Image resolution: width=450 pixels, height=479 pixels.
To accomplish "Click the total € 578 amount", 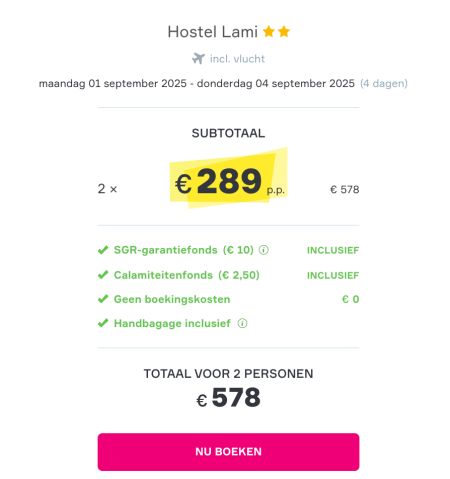I will (x=228, y=398).
